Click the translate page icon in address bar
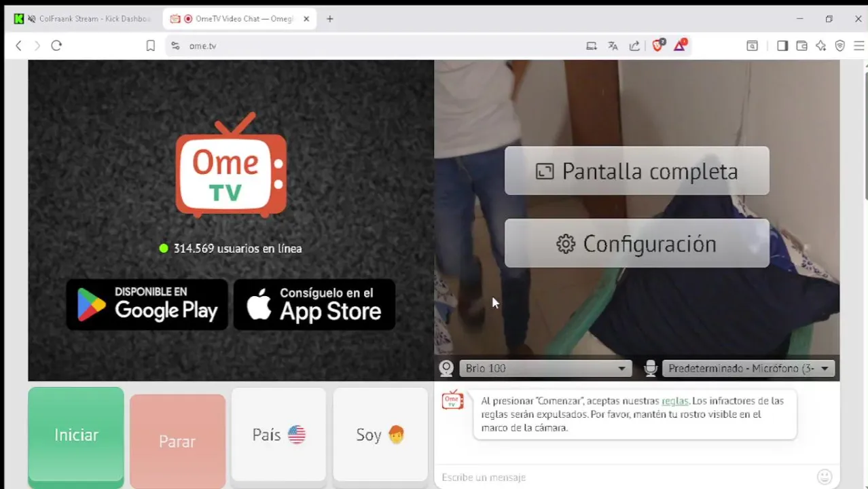 coord(613,46)
